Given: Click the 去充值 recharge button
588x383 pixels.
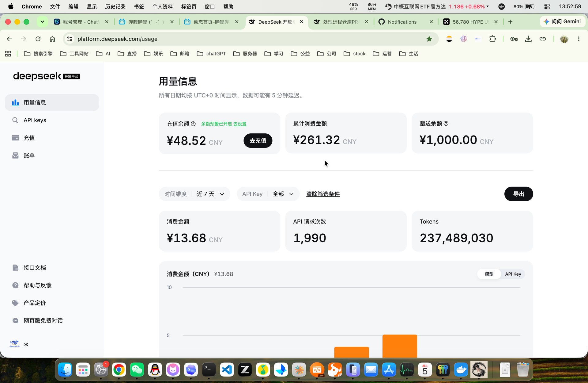Looking at the screenshot, I should [258, 140].
